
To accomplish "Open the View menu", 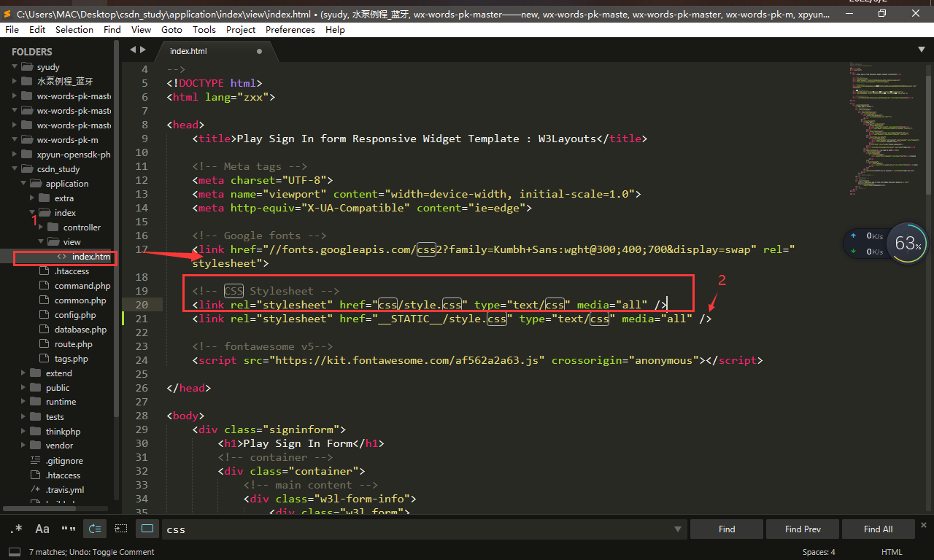I will coord(141,29).
